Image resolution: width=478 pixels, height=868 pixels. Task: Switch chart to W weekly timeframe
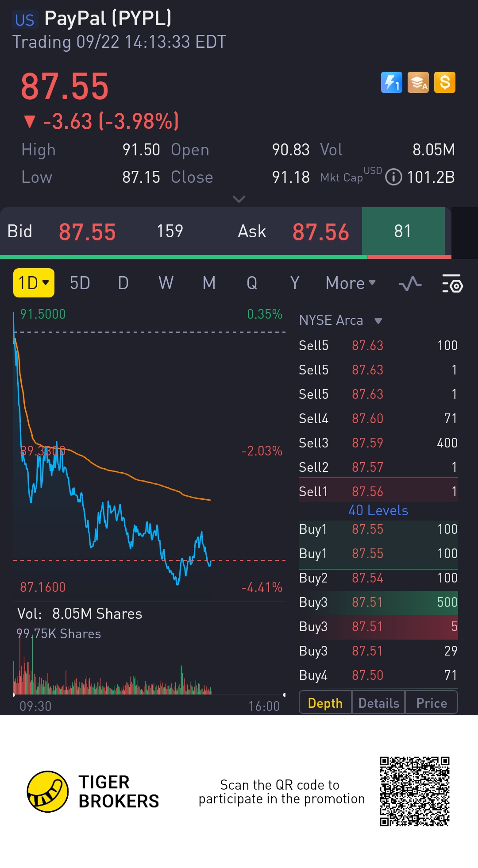click(x=166, y=283)
